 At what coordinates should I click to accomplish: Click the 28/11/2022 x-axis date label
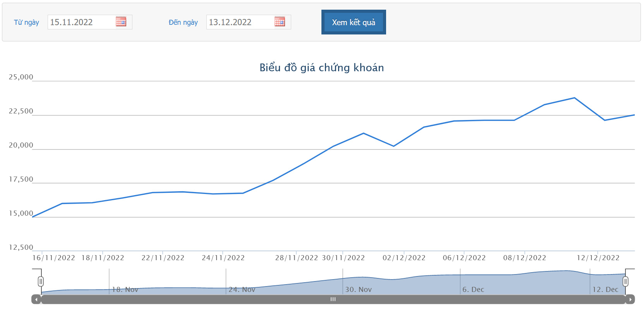(x=296, y=258)
